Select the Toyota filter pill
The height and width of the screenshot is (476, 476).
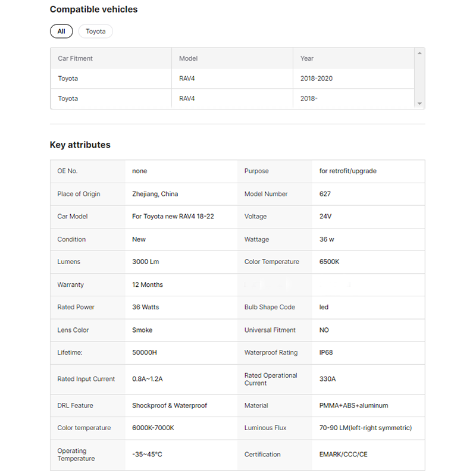[x=95, y=32]
